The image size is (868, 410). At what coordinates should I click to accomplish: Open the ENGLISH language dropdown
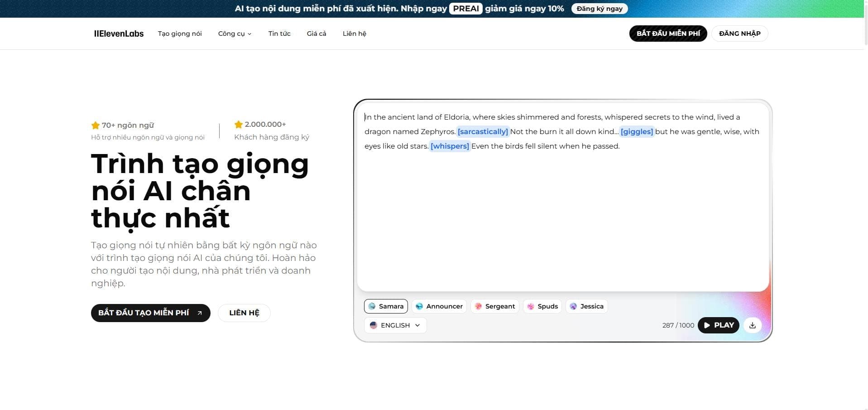[395, 325]
